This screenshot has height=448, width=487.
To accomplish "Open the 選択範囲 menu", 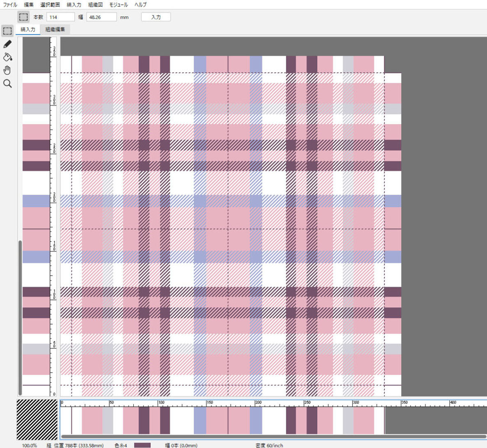I will pos(50,5).
